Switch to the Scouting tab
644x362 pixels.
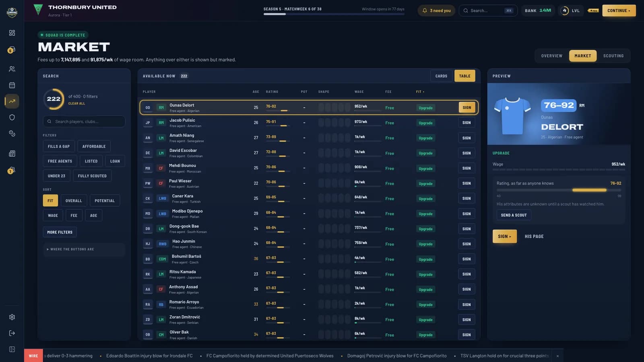pos(613,56)
